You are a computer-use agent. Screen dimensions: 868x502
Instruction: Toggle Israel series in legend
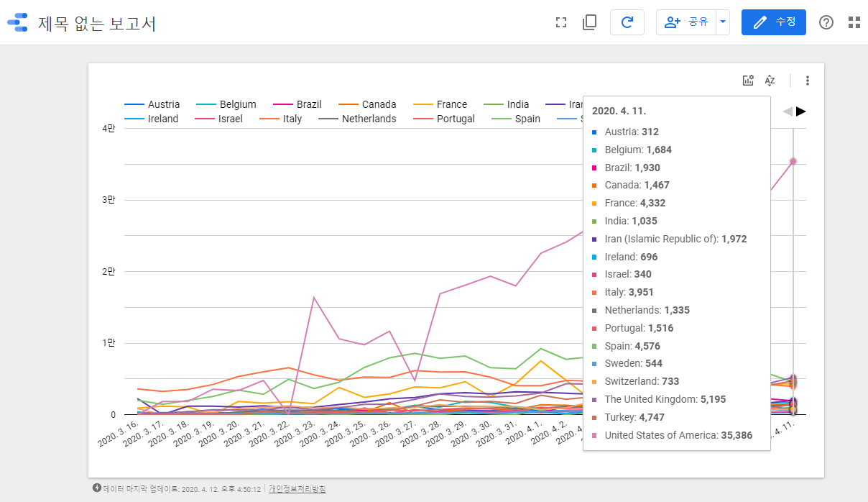tap(219, 119)
